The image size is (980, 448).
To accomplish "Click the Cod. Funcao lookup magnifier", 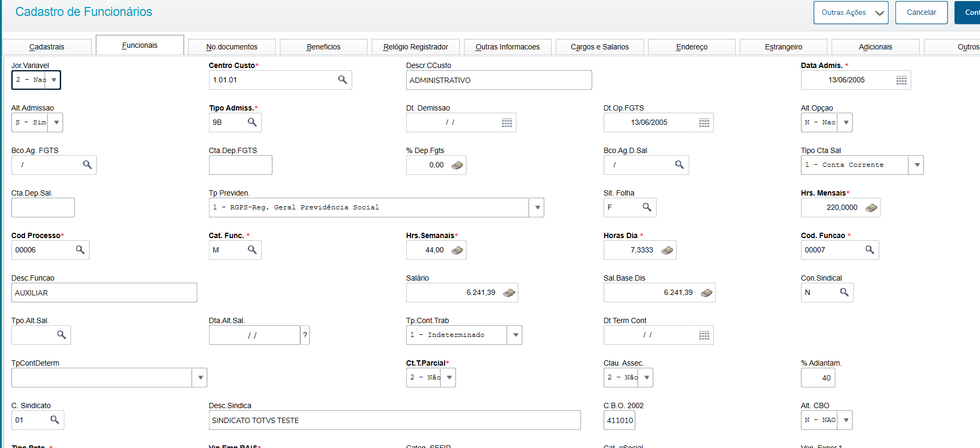I will click(x=869, y=250).
